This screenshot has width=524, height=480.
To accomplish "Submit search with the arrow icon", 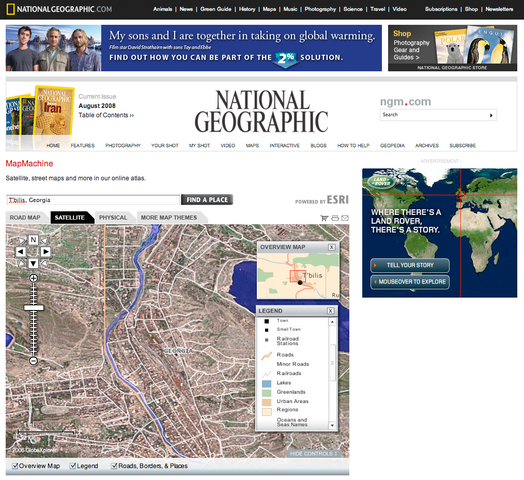I will point(491,115).
